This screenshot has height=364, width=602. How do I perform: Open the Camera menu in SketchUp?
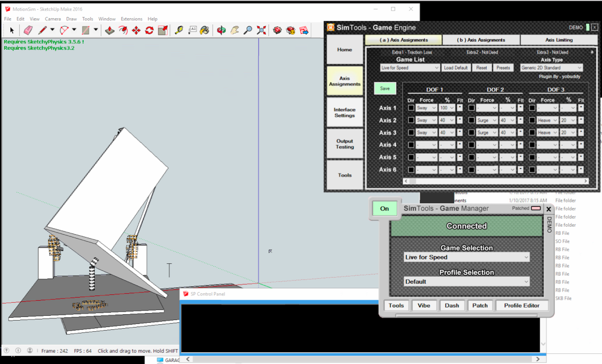53,19
